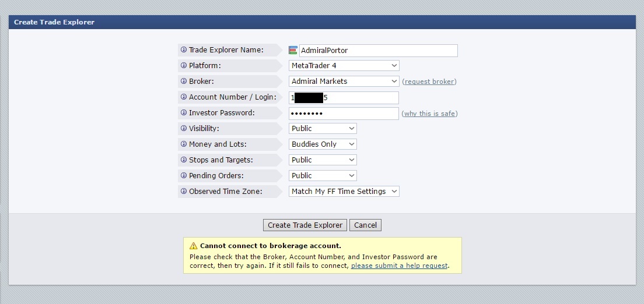The image size is (644, 304).
Task: Expand the Money and Lots dropdown
Action: tap(323, 144)
